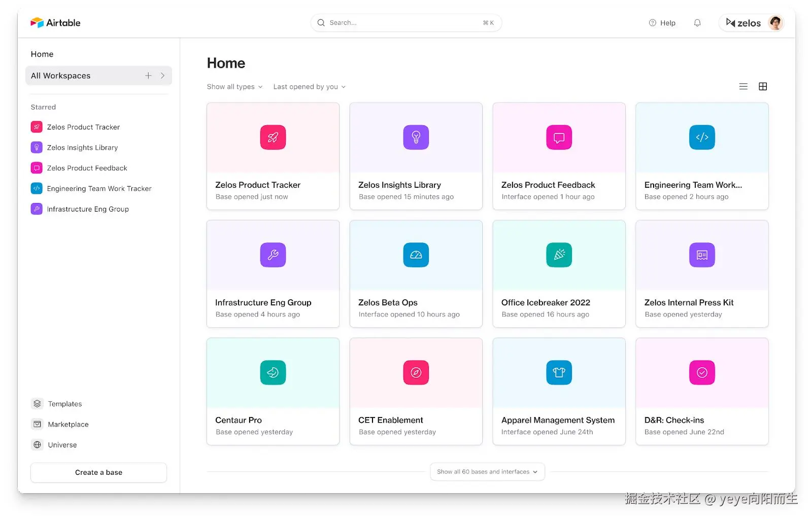
Task: Click the Starred section label
Action: [x=43, y=107]
